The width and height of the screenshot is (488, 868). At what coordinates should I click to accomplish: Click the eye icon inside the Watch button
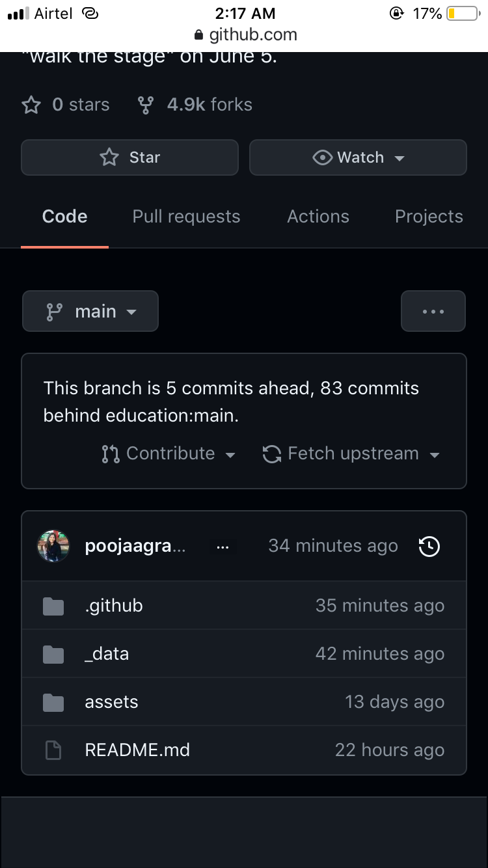[321, 157]
